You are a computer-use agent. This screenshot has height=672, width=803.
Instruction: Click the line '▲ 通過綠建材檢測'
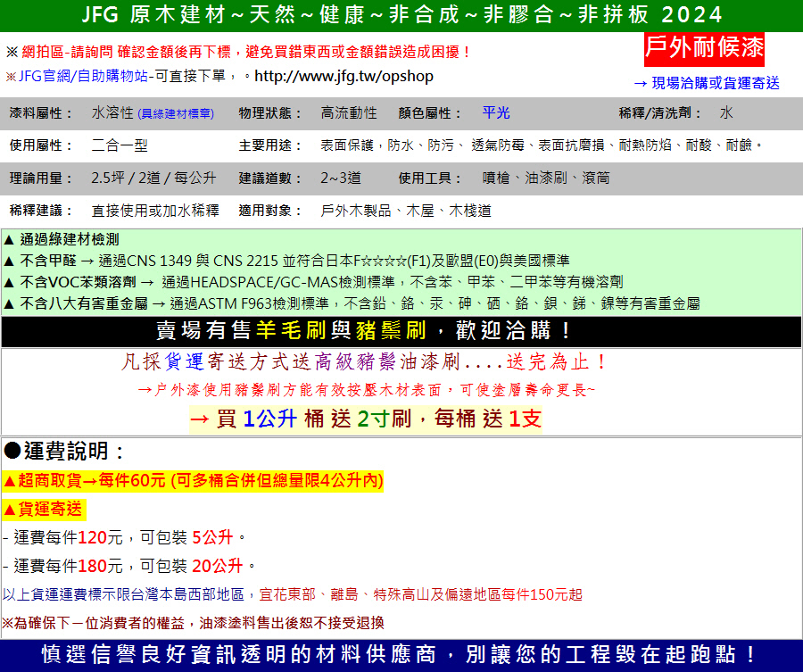point(61,239)
